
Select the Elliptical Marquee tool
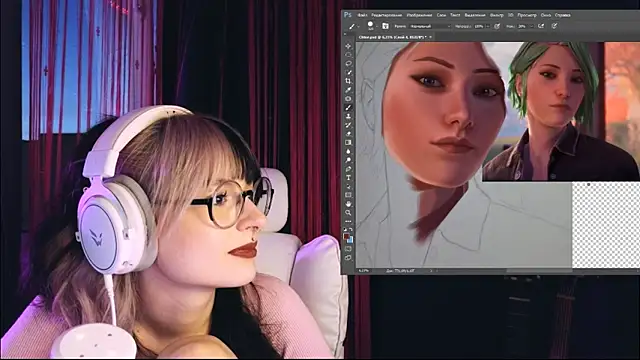pos(348,55)
